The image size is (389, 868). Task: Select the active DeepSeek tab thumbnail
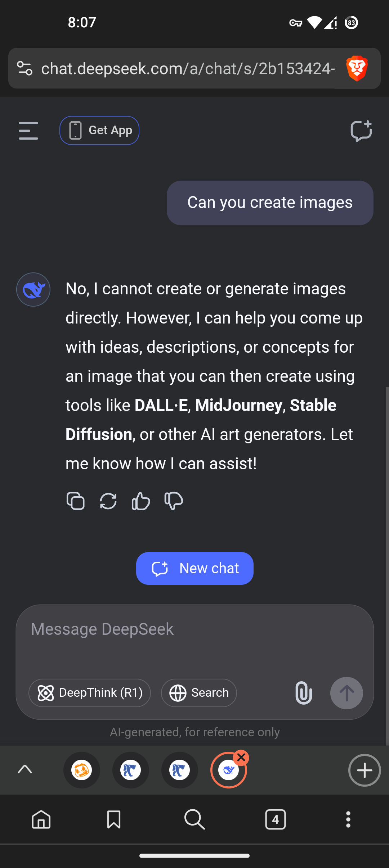[x=229, y=770]
